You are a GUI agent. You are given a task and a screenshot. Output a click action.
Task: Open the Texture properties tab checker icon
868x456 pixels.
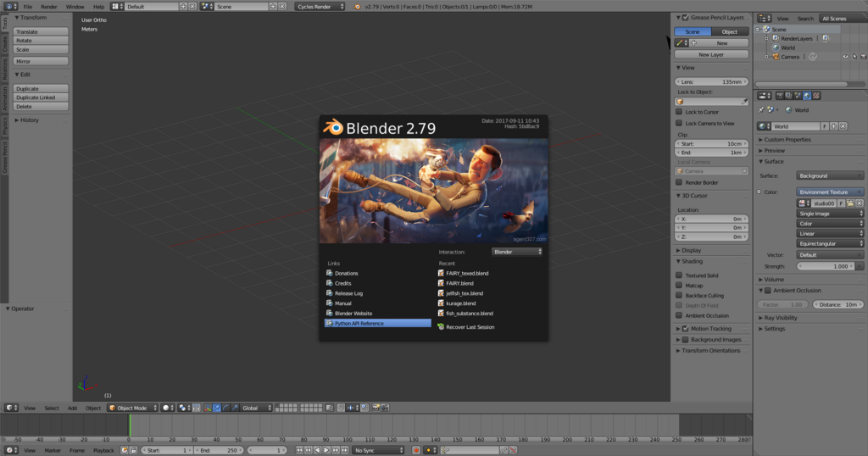tap(816, 96)
